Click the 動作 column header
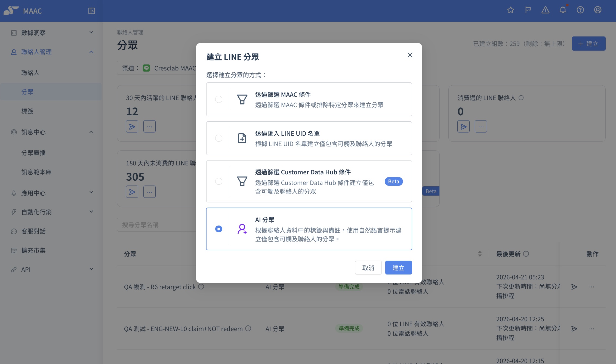This screenshot has width=616, height=364. [592, 254]
